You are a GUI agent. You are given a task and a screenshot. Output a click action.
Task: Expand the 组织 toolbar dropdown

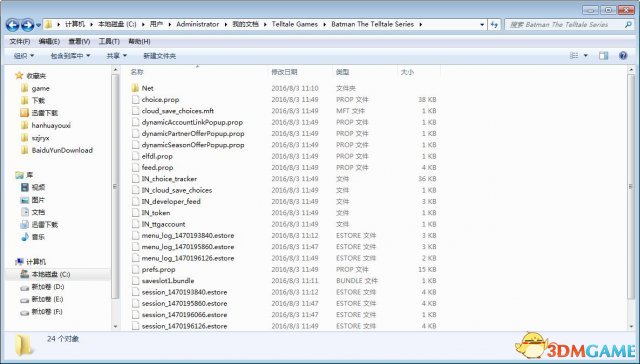24,55
